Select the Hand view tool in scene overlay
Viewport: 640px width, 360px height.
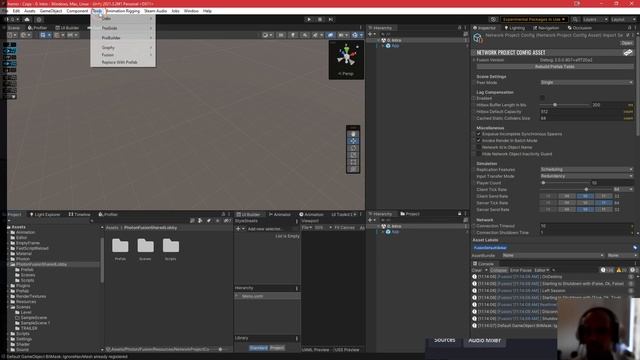tap(353, 134)
